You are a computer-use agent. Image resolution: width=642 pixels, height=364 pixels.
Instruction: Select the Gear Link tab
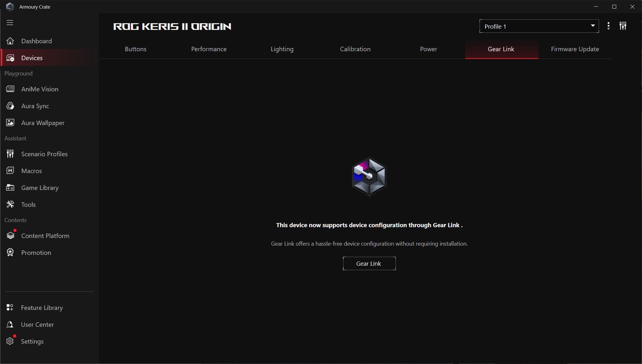[502, 49]
